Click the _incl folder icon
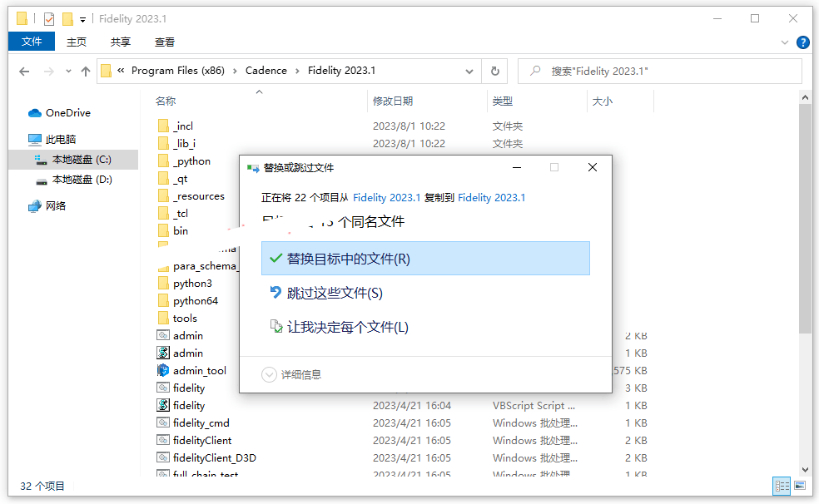Image resolution: width=819 pixels, height=504 pixels. click(x=163, y=126)
